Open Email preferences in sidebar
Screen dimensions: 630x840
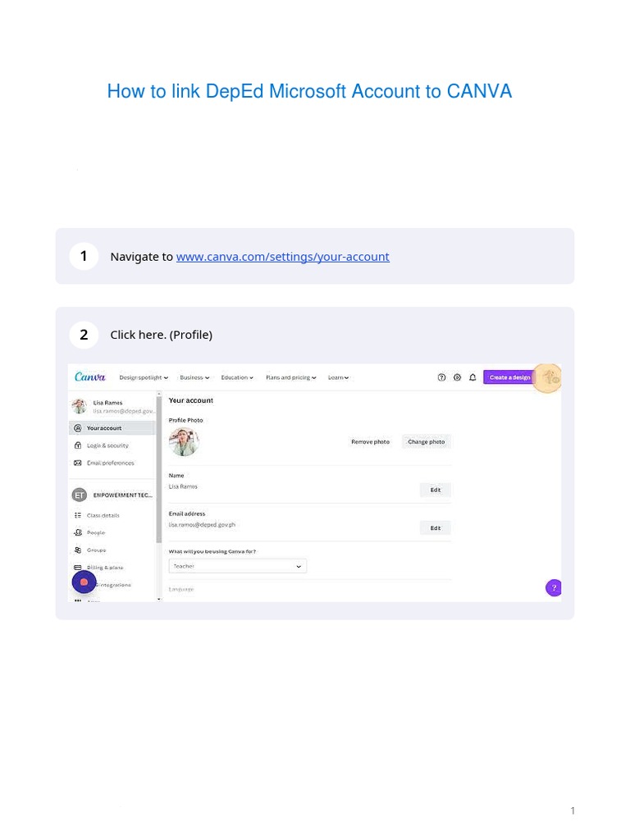110,463
